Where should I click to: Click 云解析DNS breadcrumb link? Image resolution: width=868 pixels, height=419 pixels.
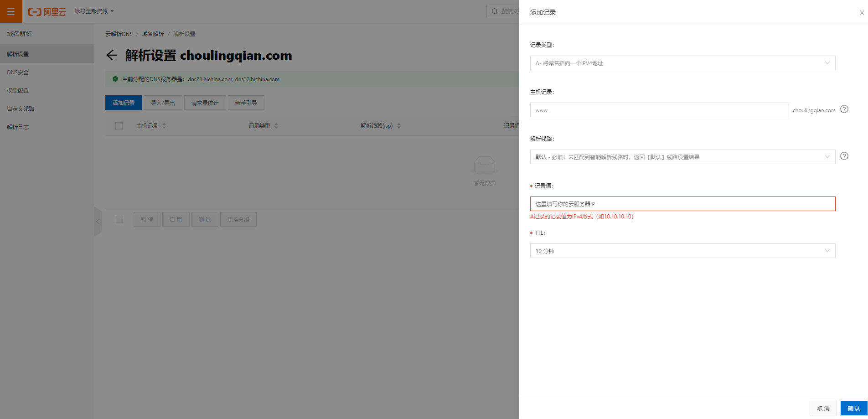(x=119, y=34)
